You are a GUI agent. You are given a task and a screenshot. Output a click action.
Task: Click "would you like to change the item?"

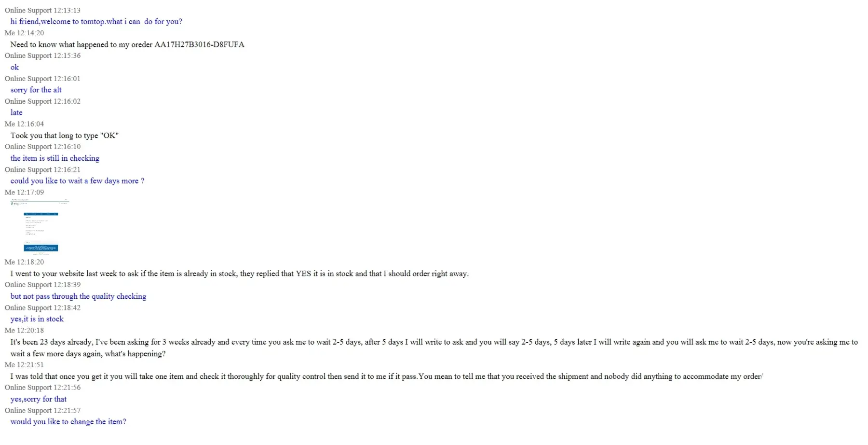[x=68, y=422]
